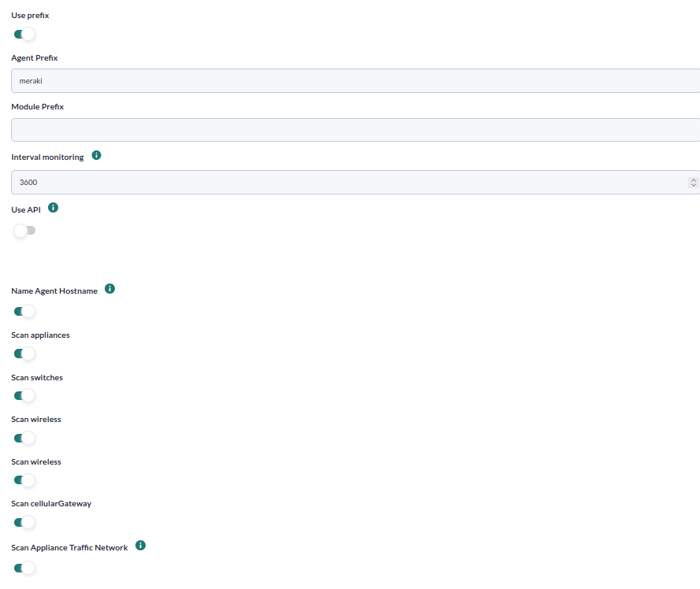Enable the Use API switch
Viewport: 700px width, 589px height.
pyautogui.click(x=24, y=231)
